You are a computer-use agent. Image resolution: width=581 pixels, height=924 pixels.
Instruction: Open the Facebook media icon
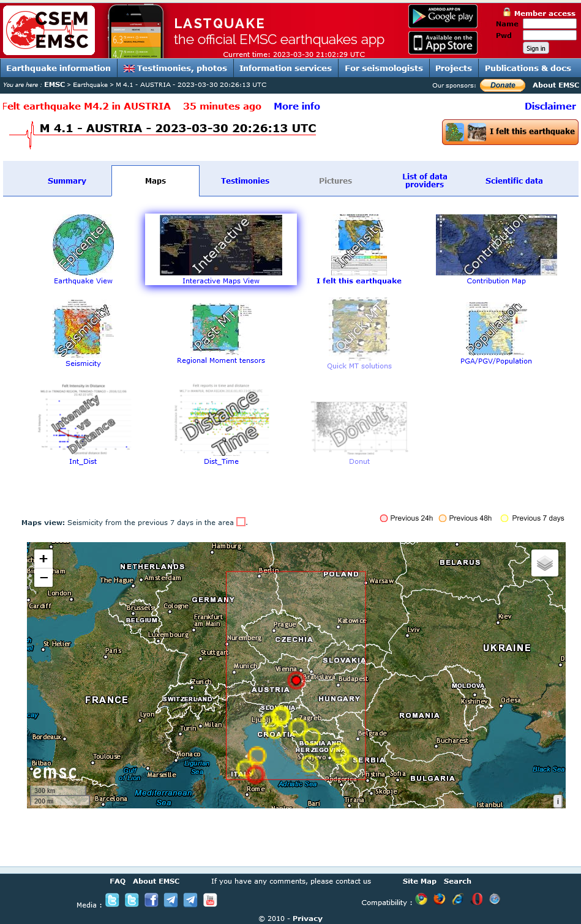(x=151, y=900)
